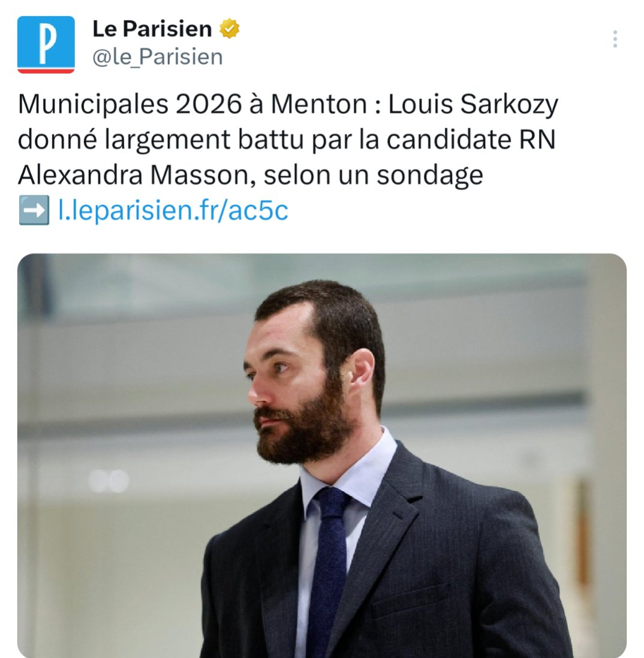Open the Le Parisien display name
This screenshot has width=644, height=658.
point(152,29)
